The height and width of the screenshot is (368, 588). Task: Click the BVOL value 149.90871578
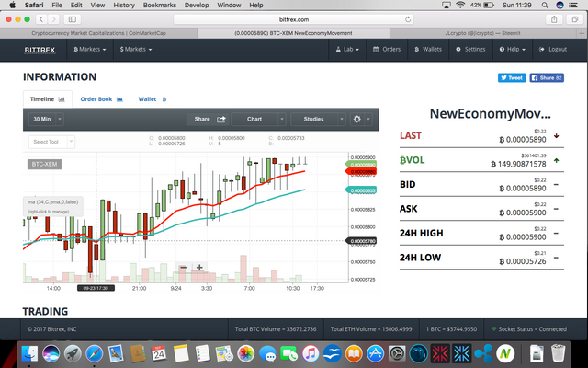pos(518,164)
